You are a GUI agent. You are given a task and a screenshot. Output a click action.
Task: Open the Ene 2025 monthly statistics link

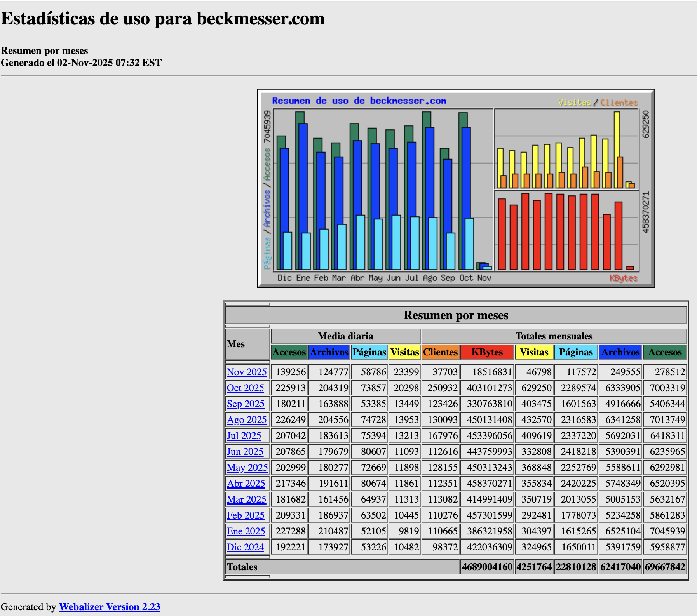click(x=246, y=531)
